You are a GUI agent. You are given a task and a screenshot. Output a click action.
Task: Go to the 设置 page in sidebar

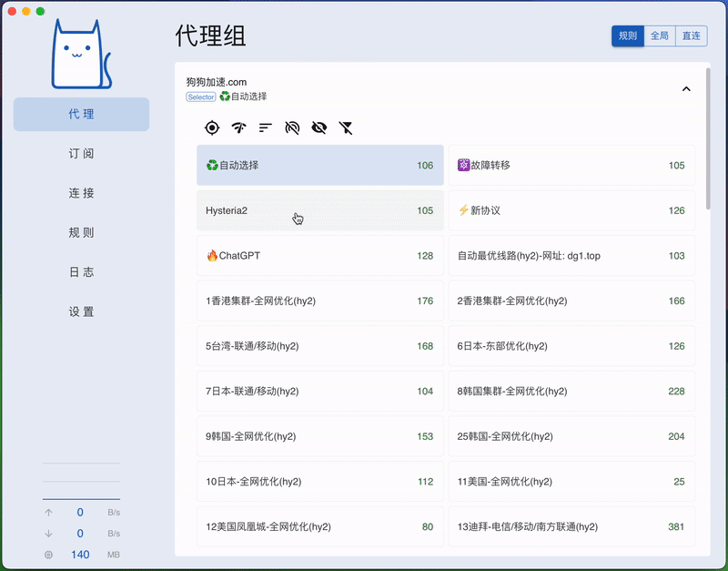point(81,311)
